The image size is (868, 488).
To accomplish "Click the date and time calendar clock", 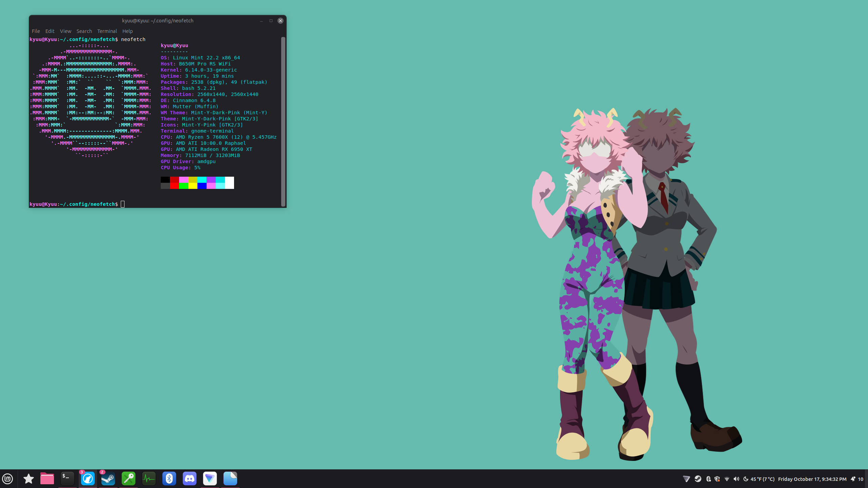I will click(812, 479).
